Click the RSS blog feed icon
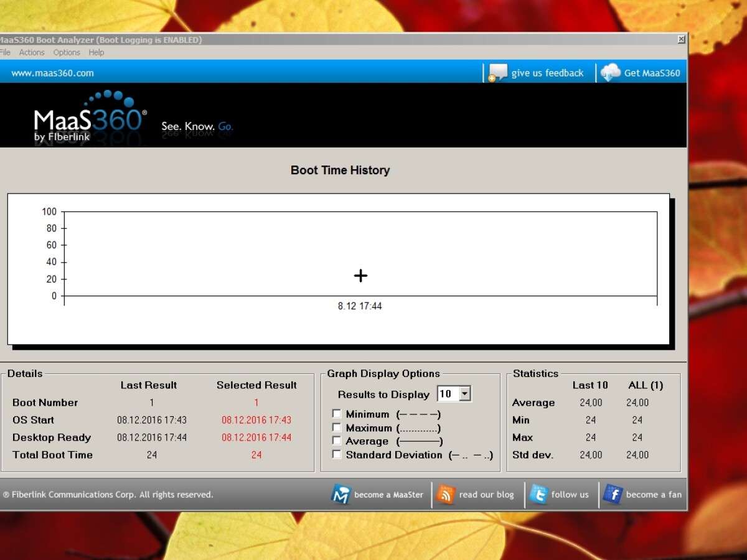This screenshot has width=747, height=560. pos(446,495)
